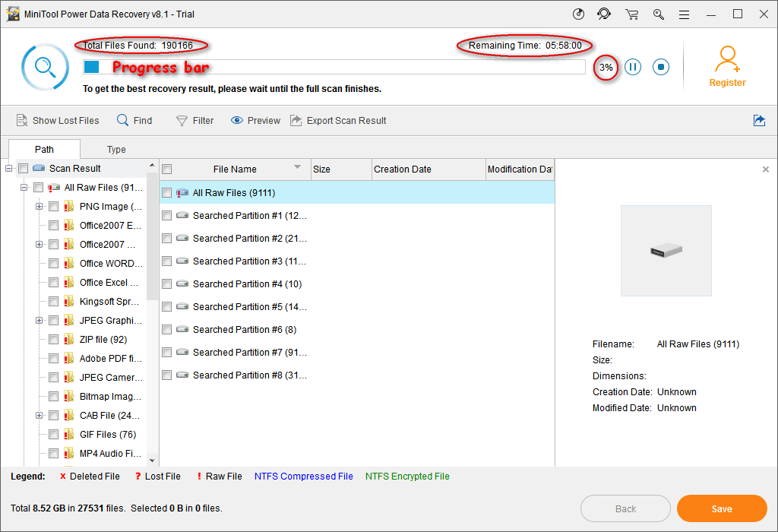Click the scan progress bar

coord(334,68)
